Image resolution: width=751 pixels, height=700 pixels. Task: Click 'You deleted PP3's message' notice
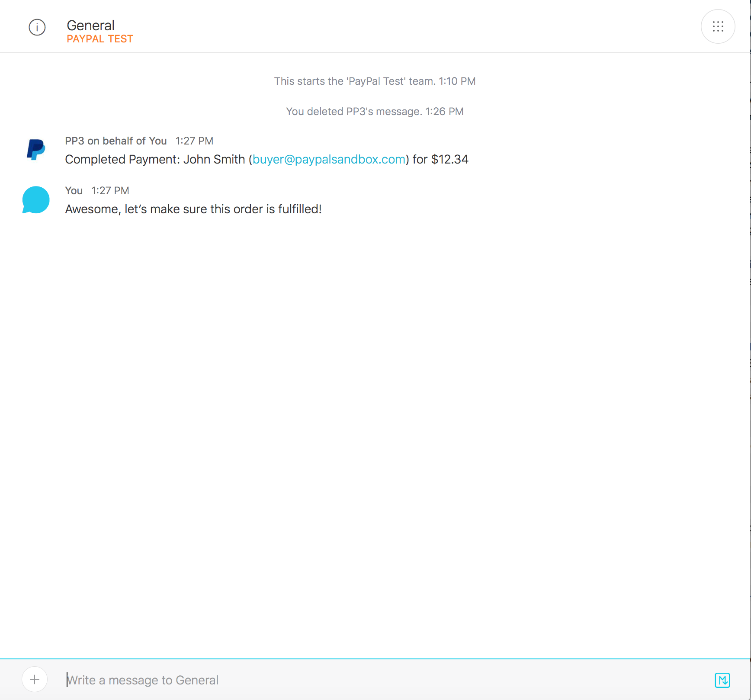(375, 112)
